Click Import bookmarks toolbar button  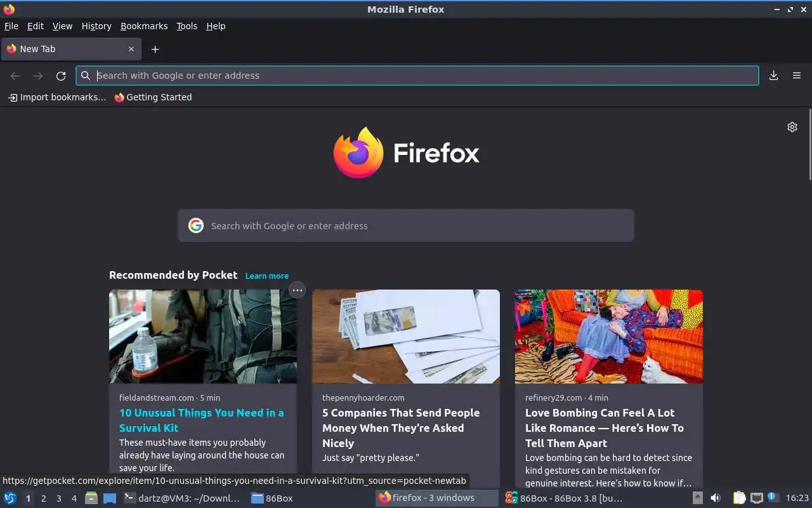[x=57, y=97]
